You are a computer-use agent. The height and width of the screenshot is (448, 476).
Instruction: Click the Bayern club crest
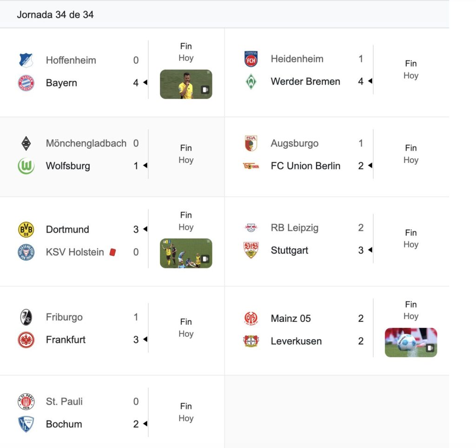coord(26,83)
